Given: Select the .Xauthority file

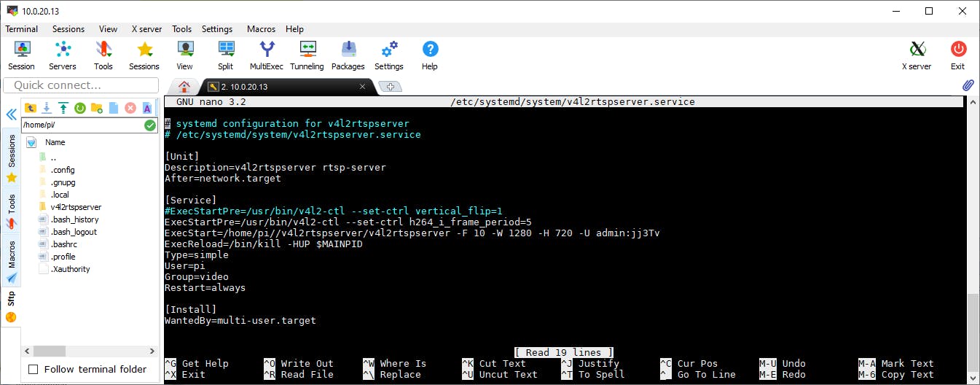Looking at the screenshot, I should (x=71, y=269).
